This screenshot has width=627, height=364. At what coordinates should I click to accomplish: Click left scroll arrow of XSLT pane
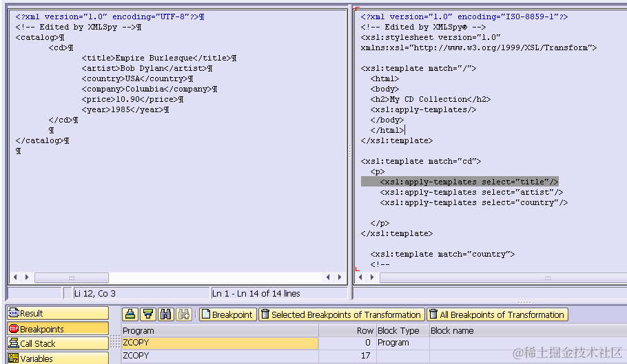coord(360,277)
